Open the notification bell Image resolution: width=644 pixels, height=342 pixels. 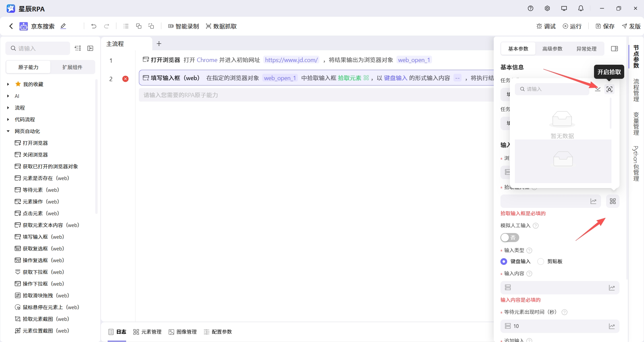(581, 8)
